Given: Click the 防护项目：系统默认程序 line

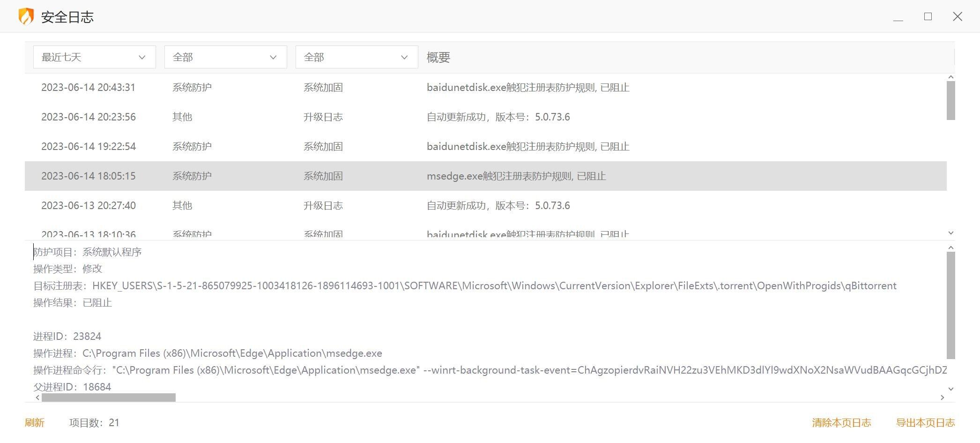Looking at the screenshot, I should tap(87, 252).
